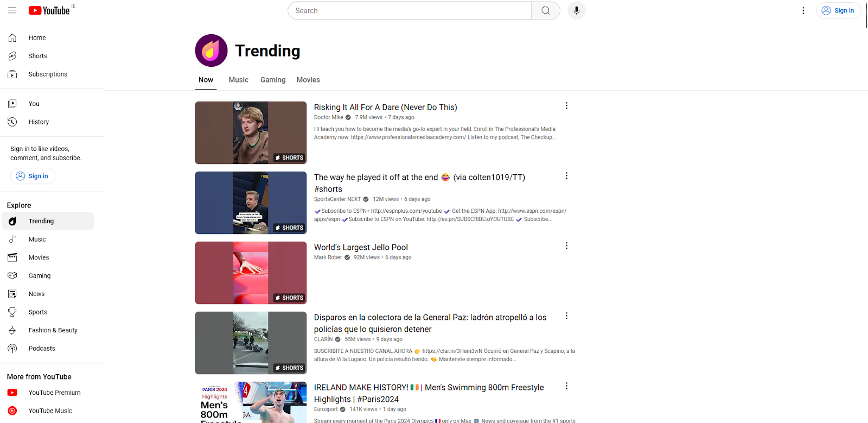Open more options for World's Largest Jello Pool
The width and height of the screenshot is (868, 423).
point(566,246)
